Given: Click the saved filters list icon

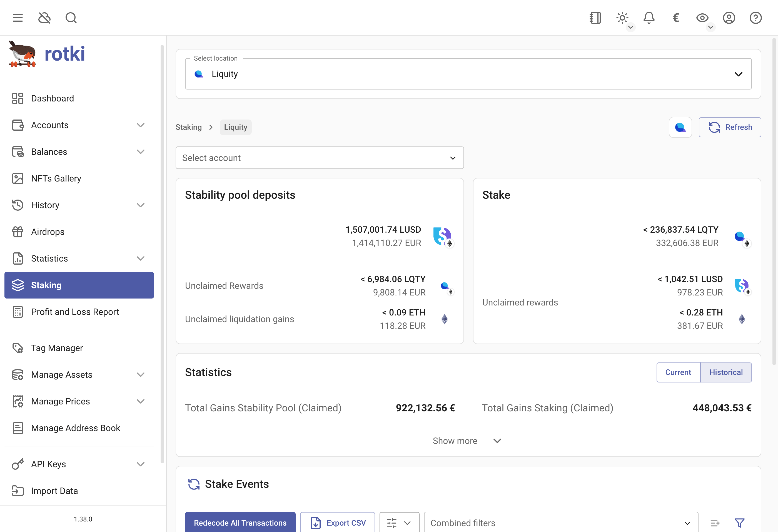Looking at the screenshot, I should pyautogui.click(x=715, y=523).
